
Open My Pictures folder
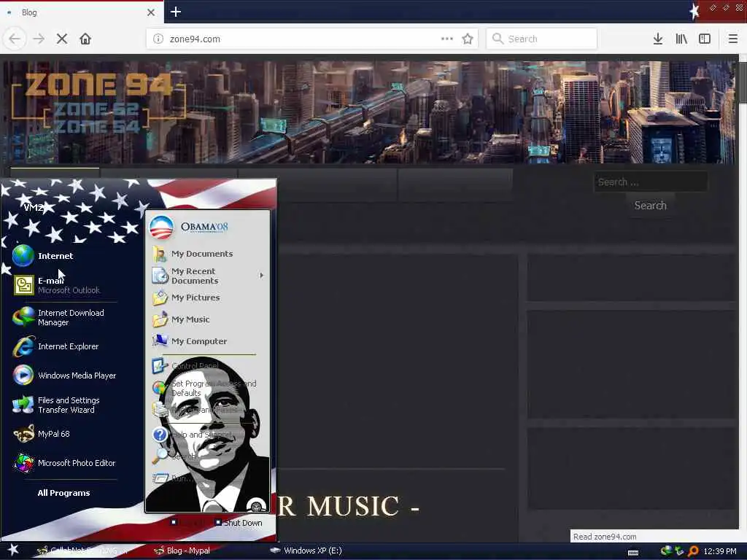[186, 297]
